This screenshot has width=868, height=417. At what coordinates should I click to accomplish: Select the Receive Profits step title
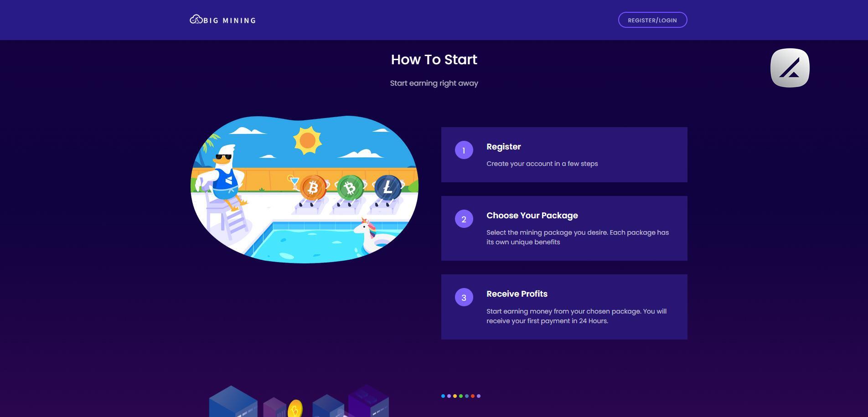pyautogui.click(x=517, y=294)
